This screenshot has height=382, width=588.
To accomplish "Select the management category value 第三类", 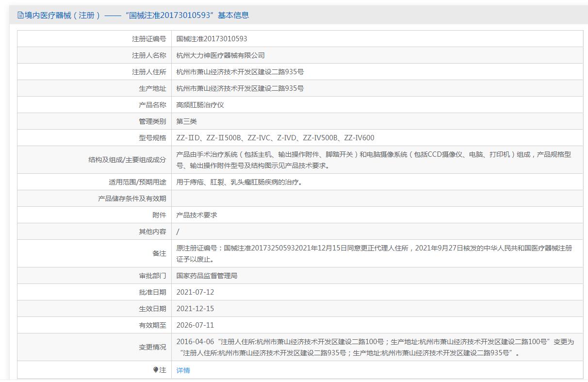I will pyautogui.click(x=186, y=121).
